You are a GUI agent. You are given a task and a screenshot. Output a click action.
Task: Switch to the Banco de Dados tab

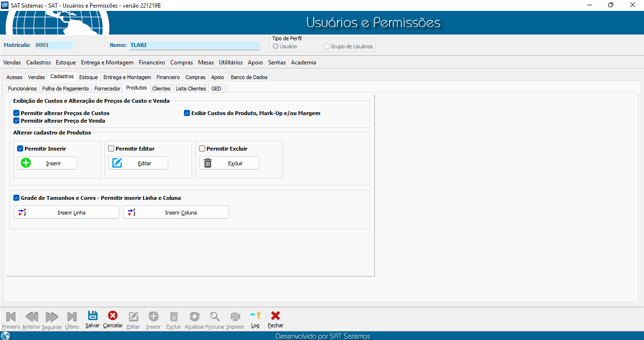tap(249, 77)
